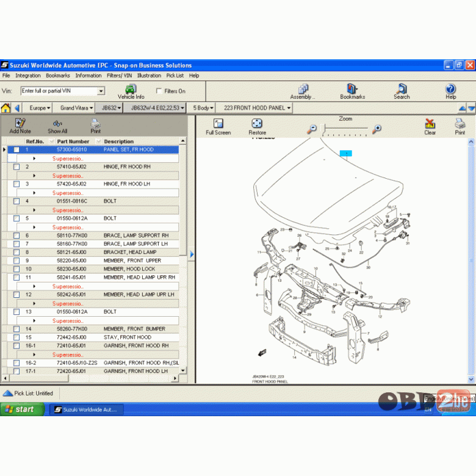476x476 pixels.
Task: Click the Show All binoculars icon
Action: [x=57, y=126]
